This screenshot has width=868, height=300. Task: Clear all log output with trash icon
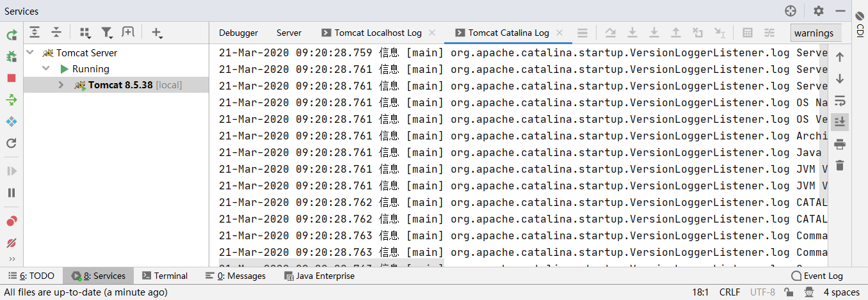[840, 166]
